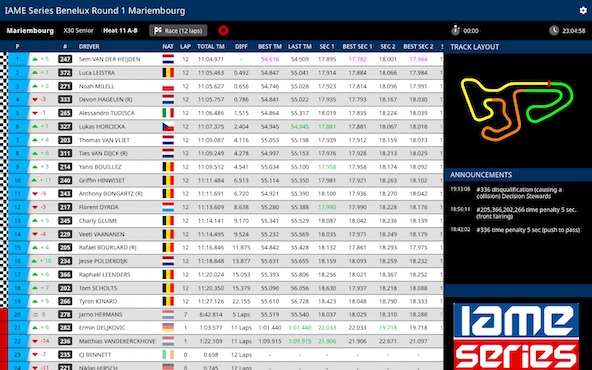Viewport: 592px width, 370px height.
Task: Click the Luxembourg flag for Florent DYRDA
Action: tap(168, 207)
